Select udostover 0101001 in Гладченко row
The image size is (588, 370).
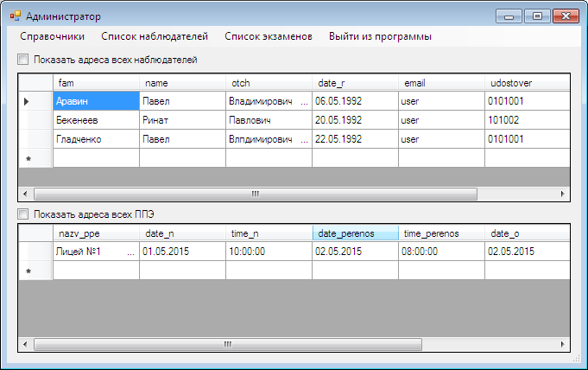click(x=528, y=139)
